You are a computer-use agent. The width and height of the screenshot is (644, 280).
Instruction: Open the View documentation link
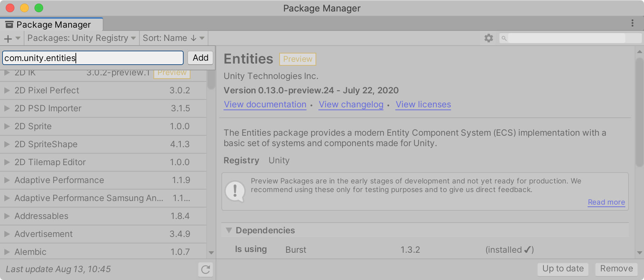pyautogui.click(x=265, y=104)
